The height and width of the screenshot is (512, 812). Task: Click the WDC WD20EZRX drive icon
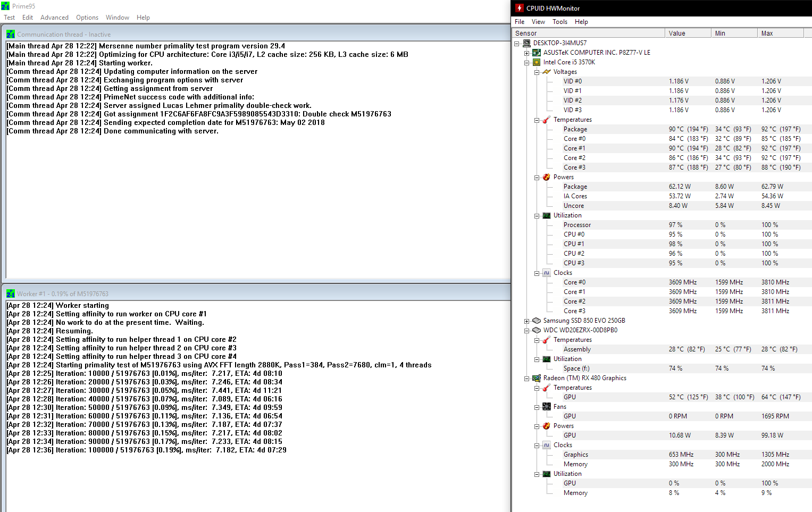(537, 330)
